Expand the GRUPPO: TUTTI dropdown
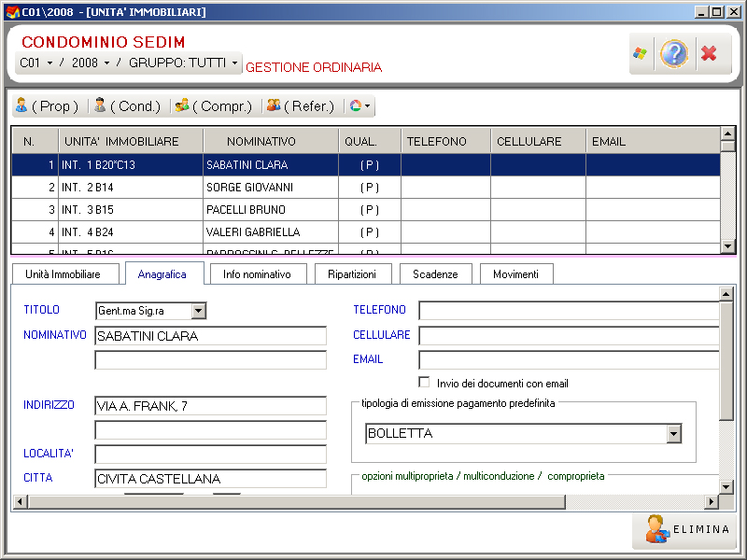747x560 pixels. [234, 63]
